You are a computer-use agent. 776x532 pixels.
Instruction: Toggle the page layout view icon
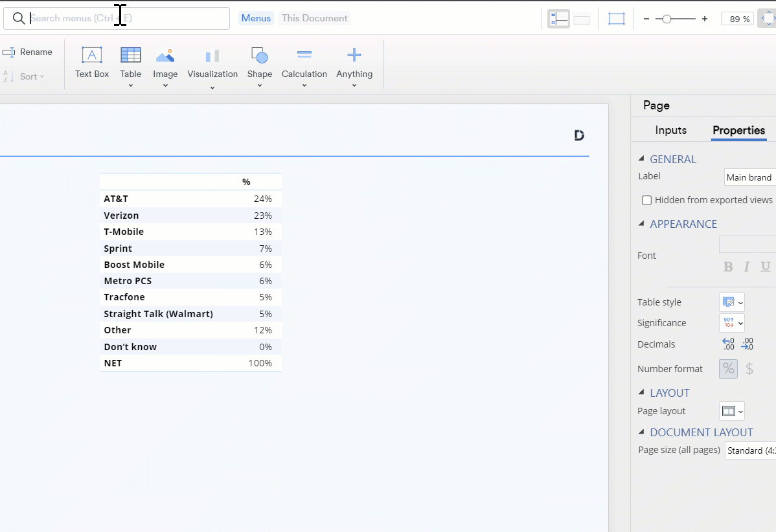(x=559, y=19)
